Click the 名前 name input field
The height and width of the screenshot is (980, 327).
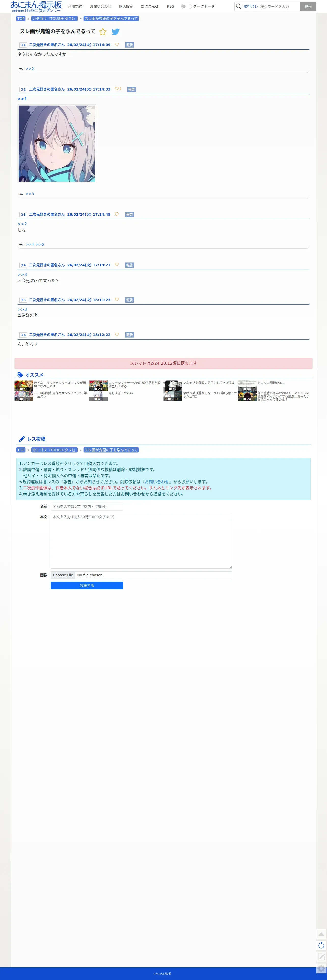point(87,506)
